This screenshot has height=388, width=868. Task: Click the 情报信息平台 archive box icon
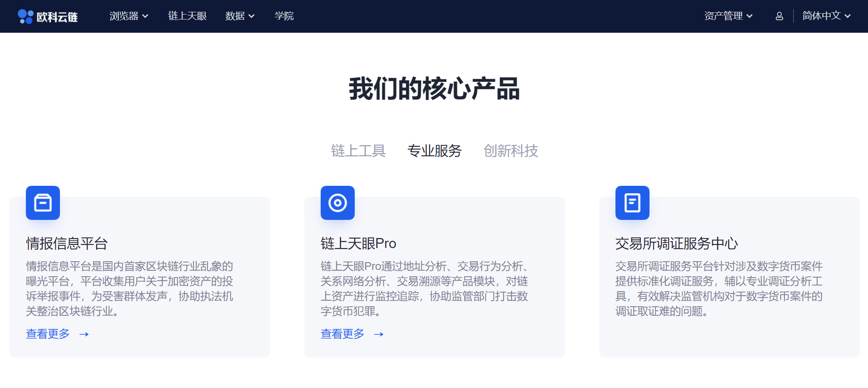point(43,203)
